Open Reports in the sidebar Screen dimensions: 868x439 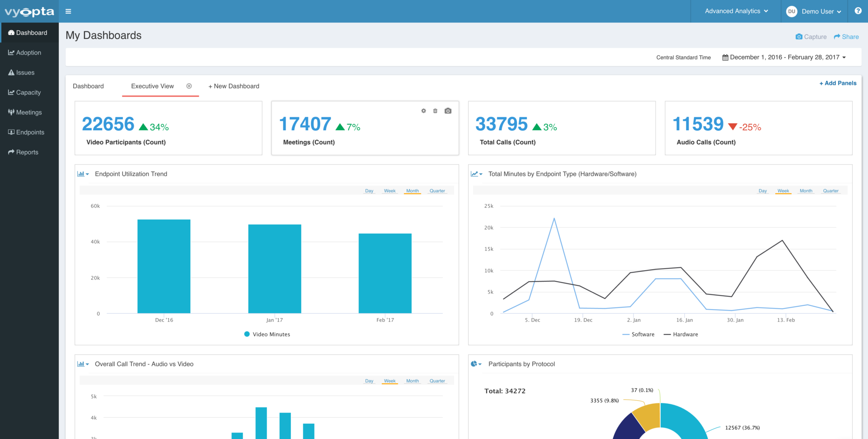(29, 152)
